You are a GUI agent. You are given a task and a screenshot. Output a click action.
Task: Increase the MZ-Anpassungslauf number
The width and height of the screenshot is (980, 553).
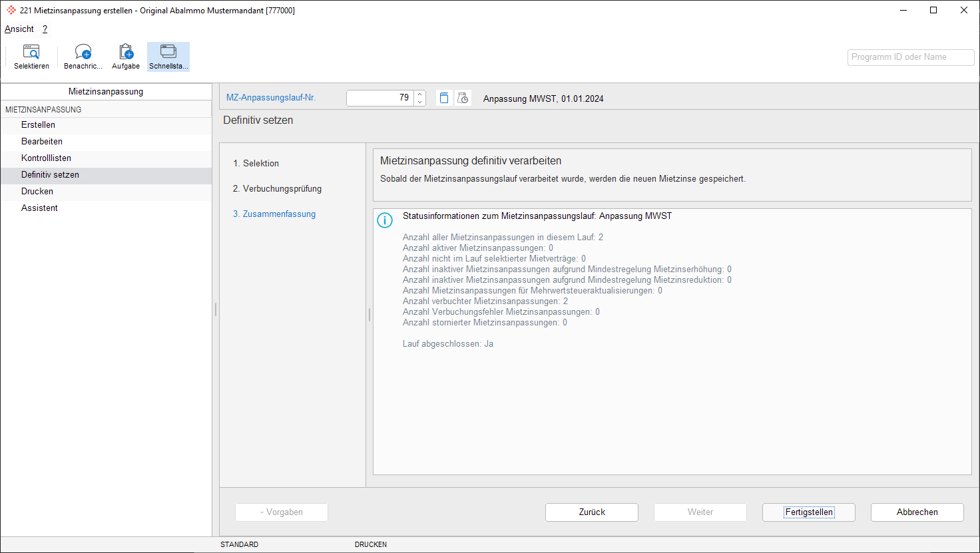tap(419, 94)
